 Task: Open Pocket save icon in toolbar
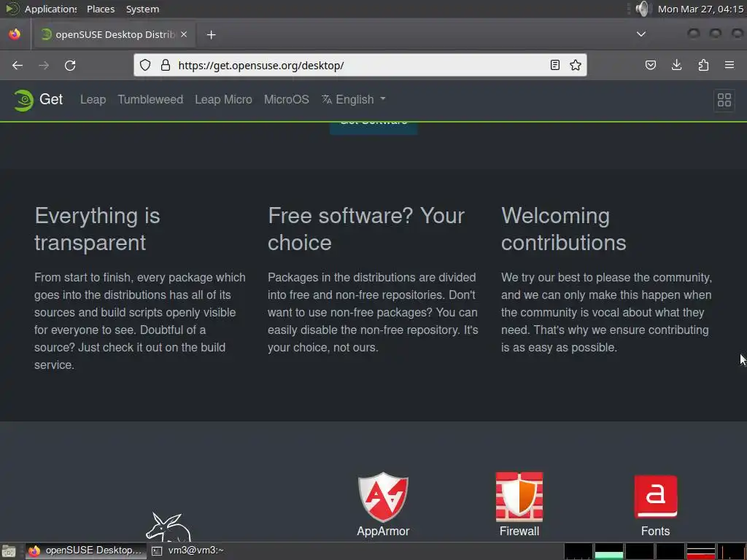650,65
